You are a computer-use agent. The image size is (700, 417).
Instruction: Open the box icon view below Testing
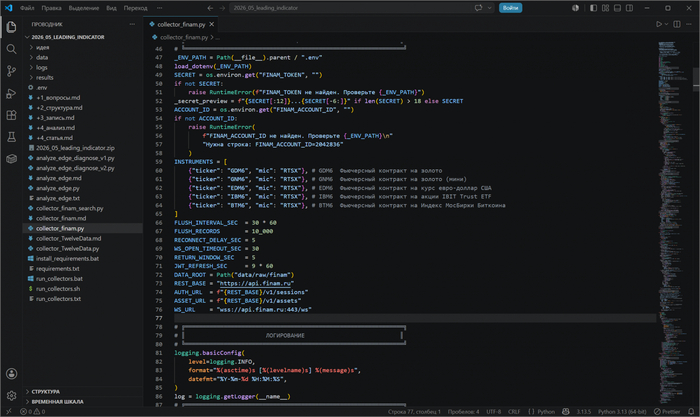point(11,159)
